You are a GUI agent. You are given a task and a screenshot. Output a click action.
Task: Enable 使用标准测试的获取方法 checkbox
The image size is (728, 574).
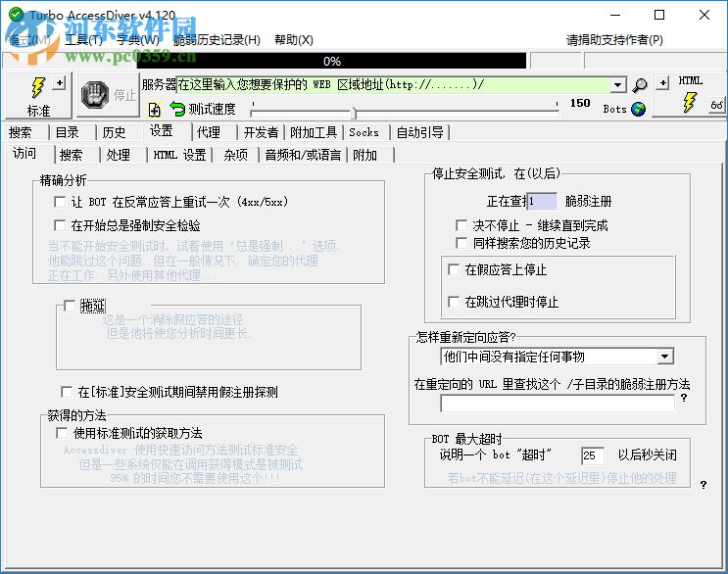point(62,433)
